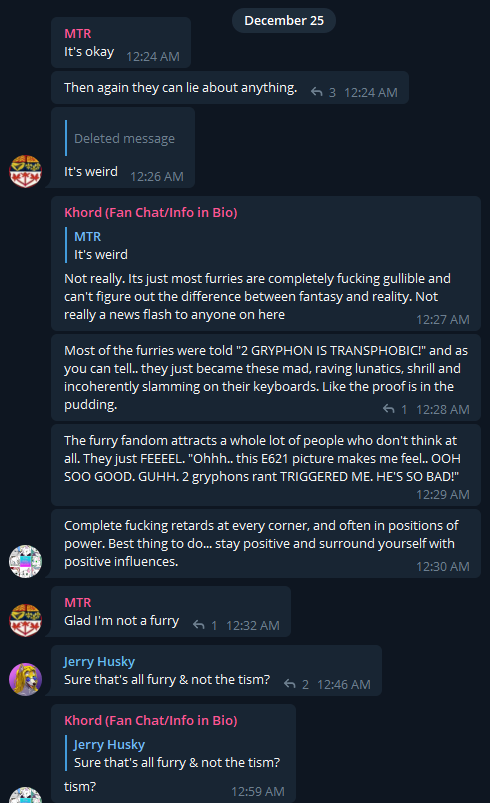Open reply thread on 'Glad I'm not a furry'
The width and height of the screenshot is (490, 803).
pyautogui.click(x=205, y=625)
